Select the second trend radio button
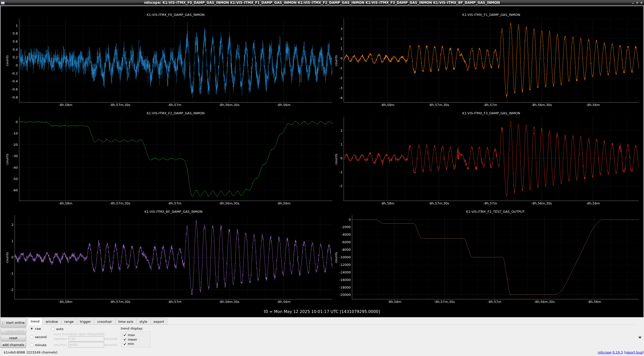This screenshot has width=644, height=356. click(x=32, y=337)
